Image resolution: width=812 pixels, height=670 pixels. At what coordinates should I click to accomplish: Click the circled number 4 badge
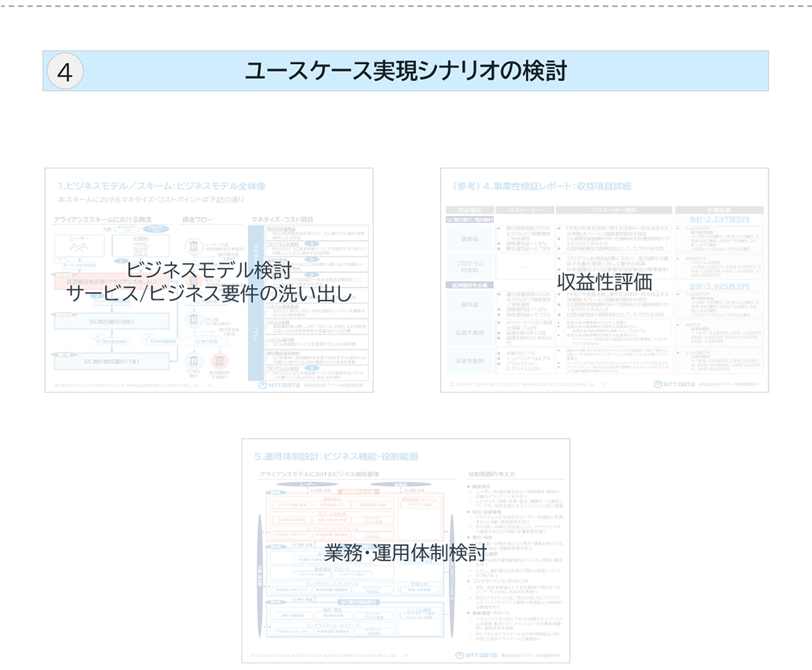(65, 71)
